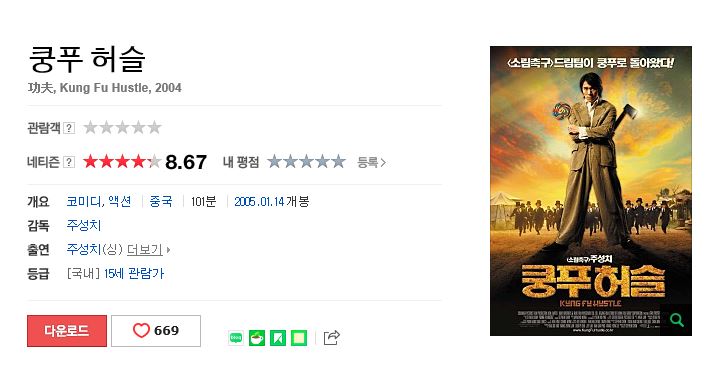Screen dimensions: 726x391
Task: Open 등록 to register your rating
Action: (371, 163)
